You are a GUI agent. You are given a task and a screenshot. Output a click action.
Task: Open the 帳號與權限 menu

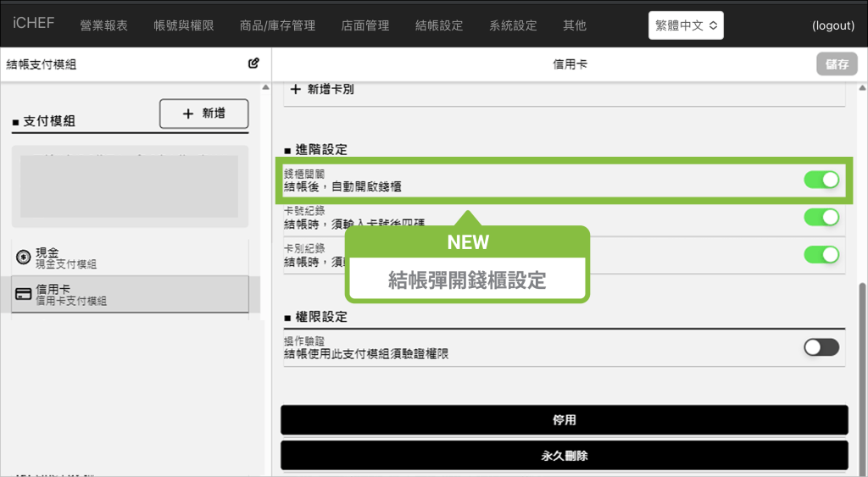pyautogui.click(x=184, y=25)
